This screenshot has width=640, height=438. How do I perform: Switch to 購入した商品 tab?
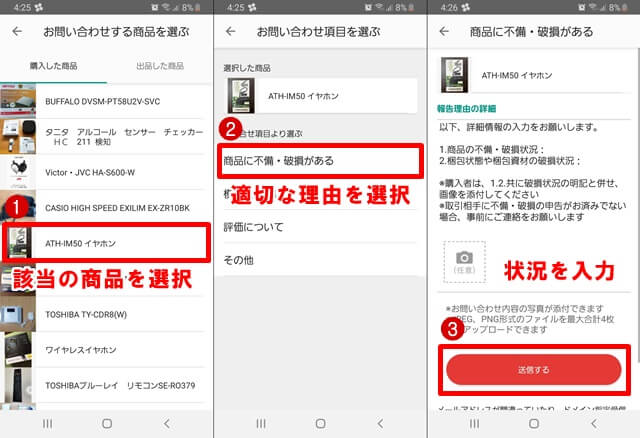pyautogui.click(x=54, y=66)
